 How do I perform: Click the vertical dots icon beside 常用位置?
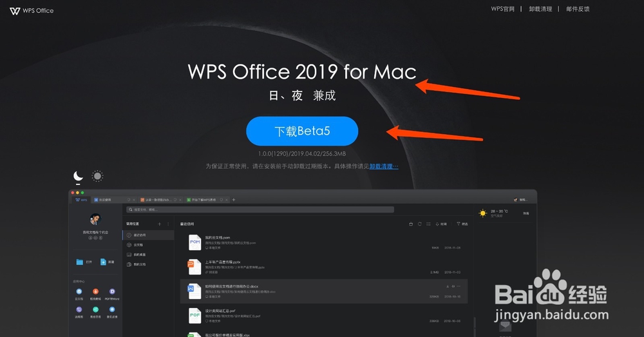coord(168,224)
